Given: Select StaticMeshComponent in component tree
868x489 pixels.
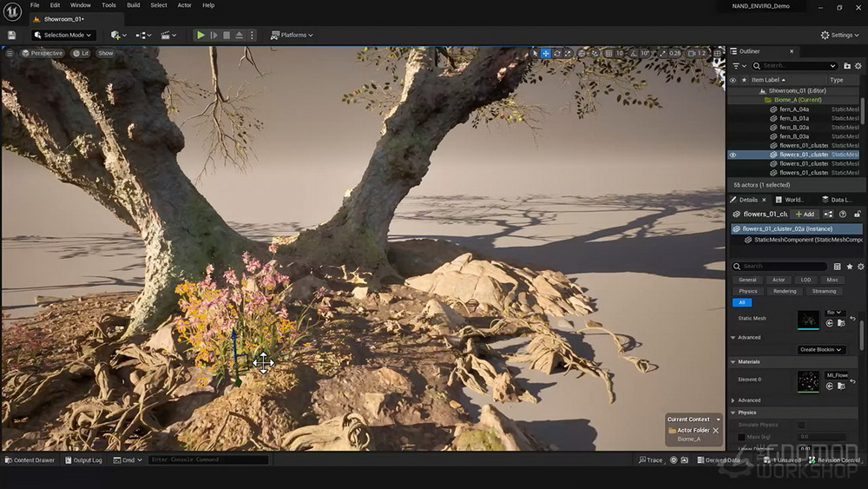Looking at the screenshot, I should click(802, 240).
